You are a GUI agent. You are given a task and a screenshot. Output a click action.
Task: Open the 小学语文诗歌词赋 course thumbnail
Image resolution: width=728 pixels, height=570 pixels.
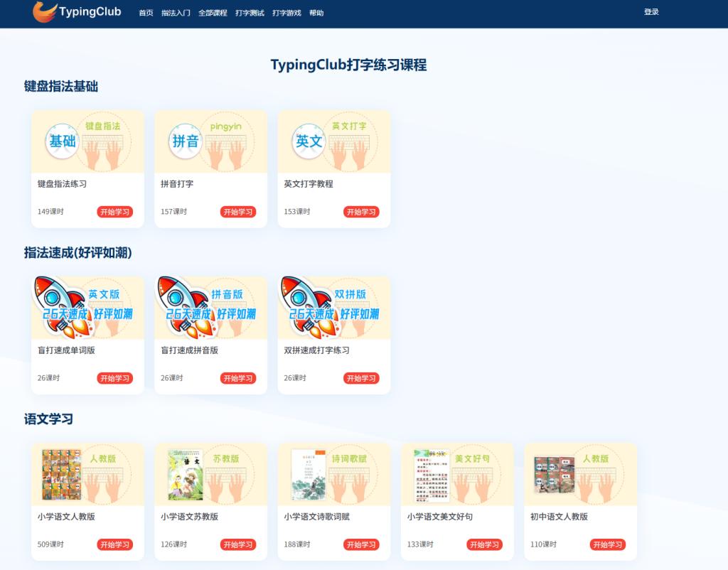pyautogui.click(x=334, y=474)
